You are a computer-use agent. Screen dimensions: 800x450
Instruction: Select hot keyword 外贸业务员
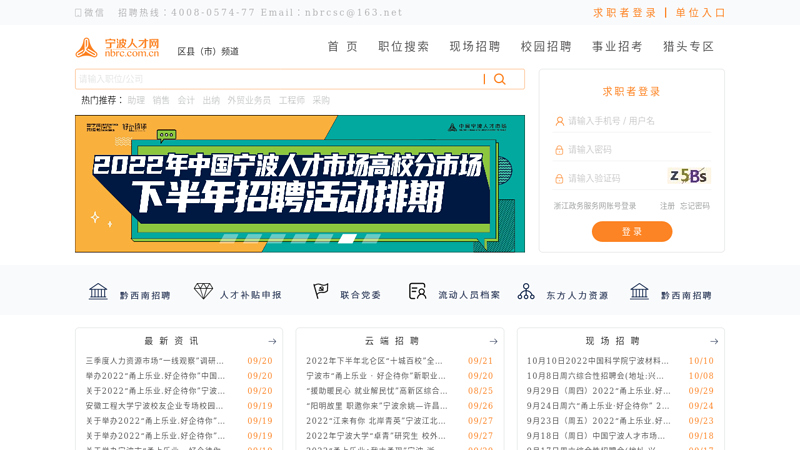(249, 100)
